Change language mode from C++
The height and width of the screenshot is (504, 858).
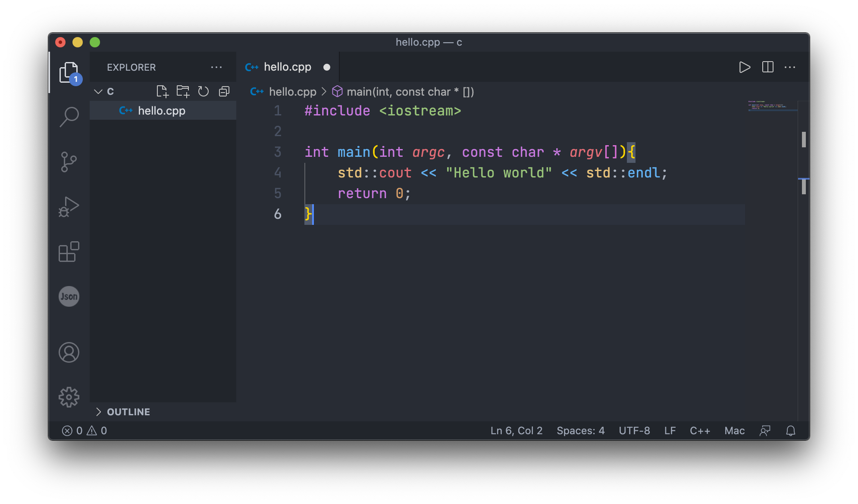tap(699, 431)
